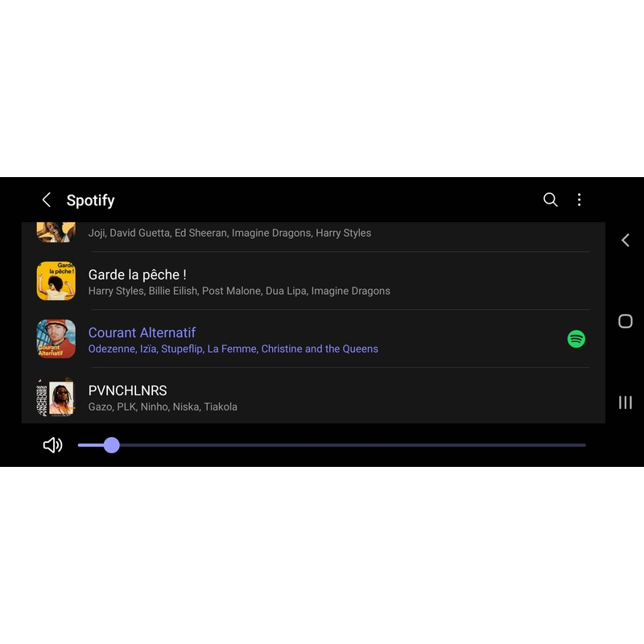Open the search magnifier icon

pos(550,200)
